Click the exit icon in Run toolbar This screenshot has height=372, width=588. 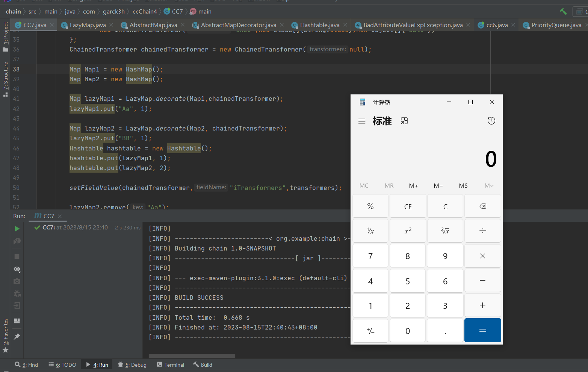coord(17,306)
